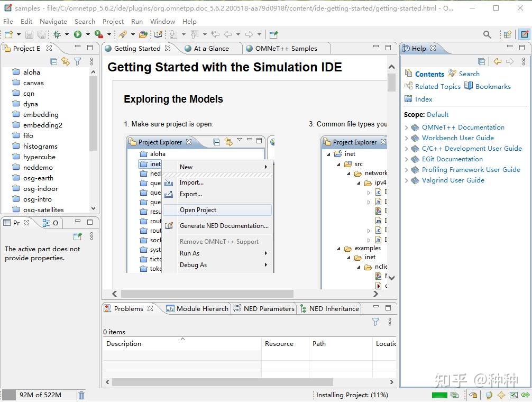Click Related Topics link in Help

pos(438,87)
